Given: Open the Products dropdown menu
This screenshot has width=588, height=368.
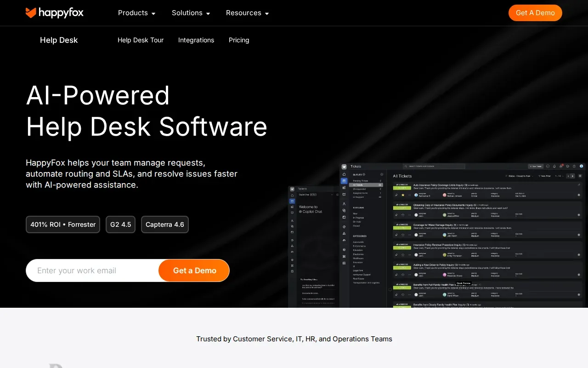Looking at the screenshot, I should point(136,13).
